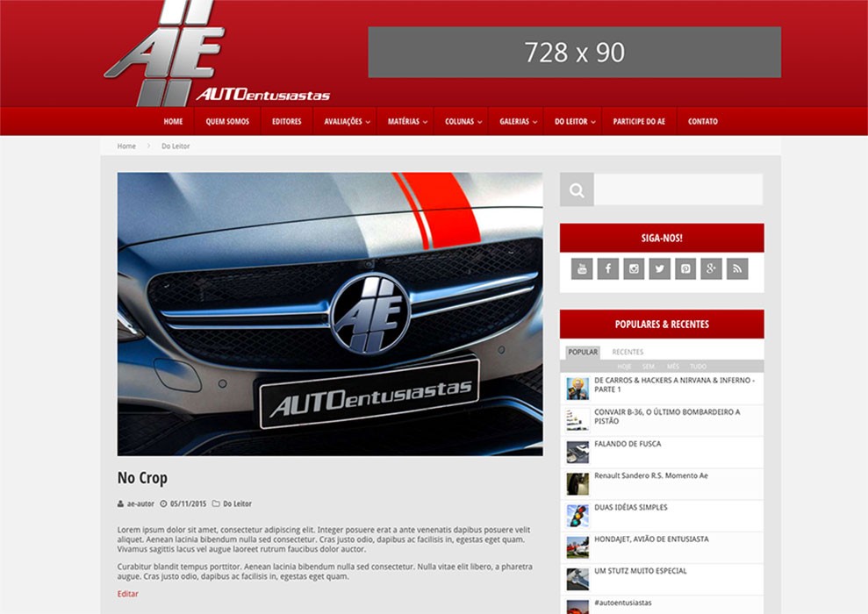Open the YouTube social icon
This screenshot has width=868, height=614.
(582, 268)
